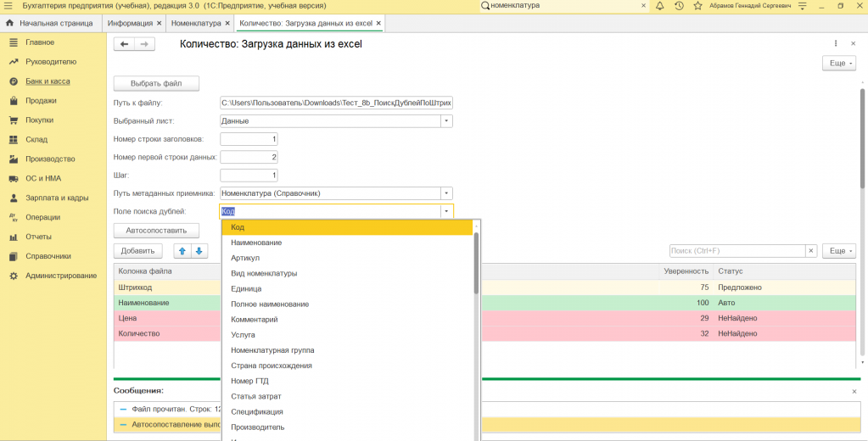The width and height of the screenshot is (868, 441).
Task: Click the ОС и НМА truck icon
Action: pyautogui.click(x=14, y=179)
